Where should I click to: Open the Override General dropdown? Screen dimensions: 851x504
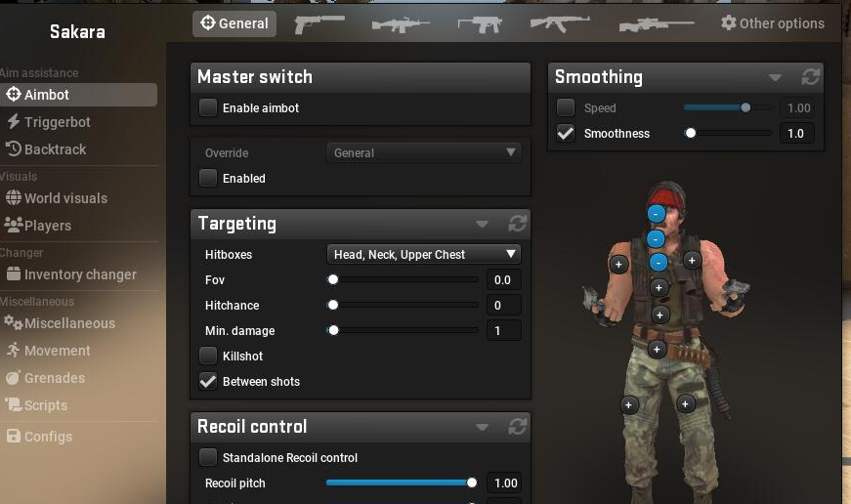point(424,153)
